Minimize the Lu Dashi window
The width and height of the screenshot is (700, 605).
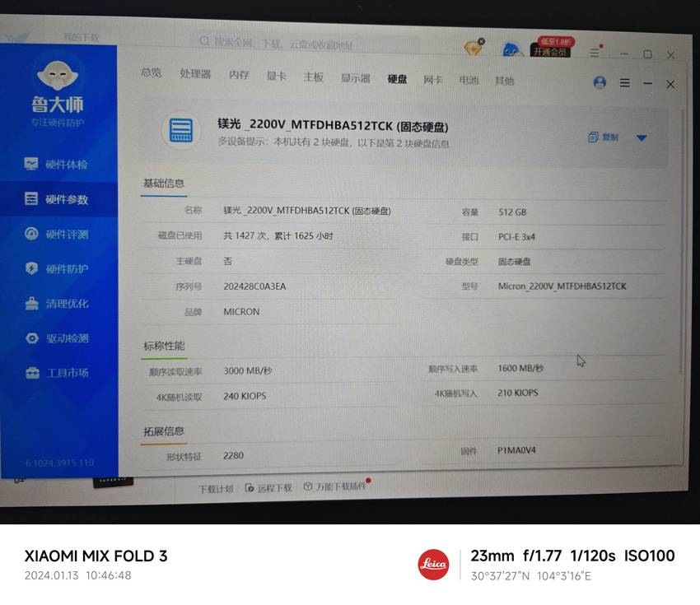[648, 83]
